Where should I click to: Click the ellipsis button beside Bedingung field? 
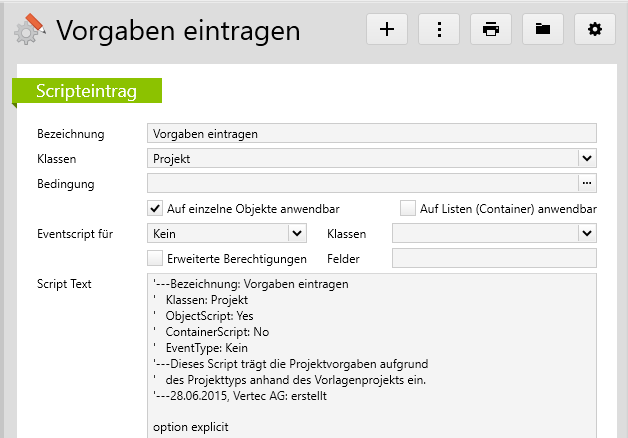click(x=587, y=183)
